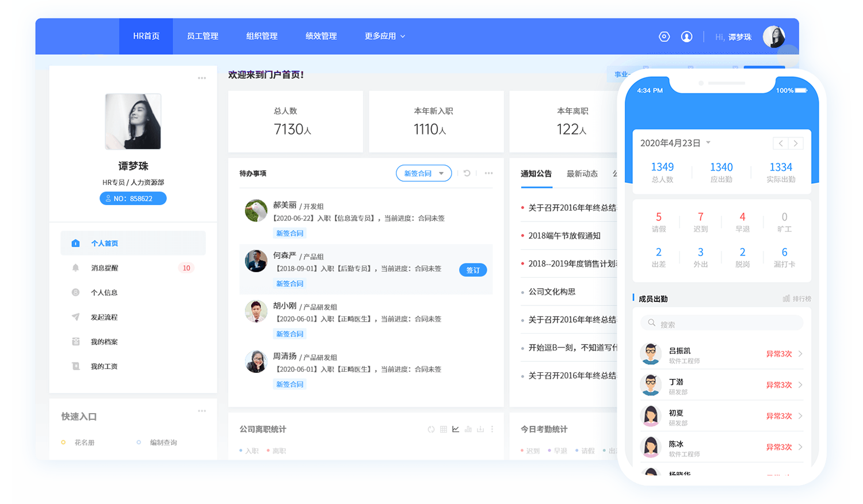Click the 搜索 field in mobile attendance
This screenshot has width=863, height=504.
(x=721, y=324)
